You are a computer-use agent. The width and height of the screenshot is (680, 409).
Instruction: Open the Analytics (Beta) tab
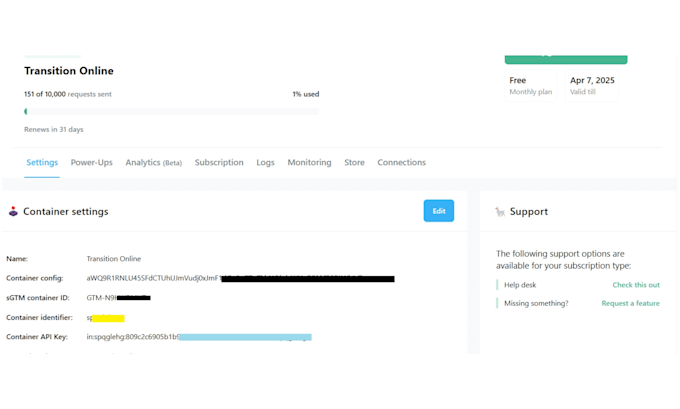[x=154, y=163]
